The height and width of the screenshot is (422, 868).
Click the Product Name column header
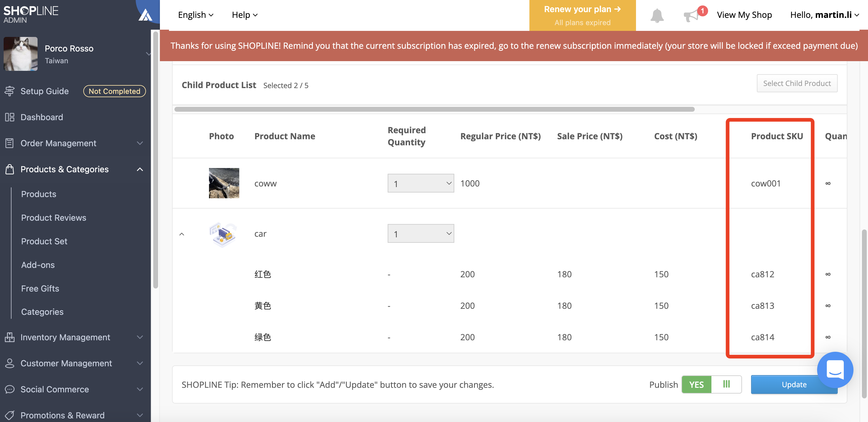click(285, 136)
